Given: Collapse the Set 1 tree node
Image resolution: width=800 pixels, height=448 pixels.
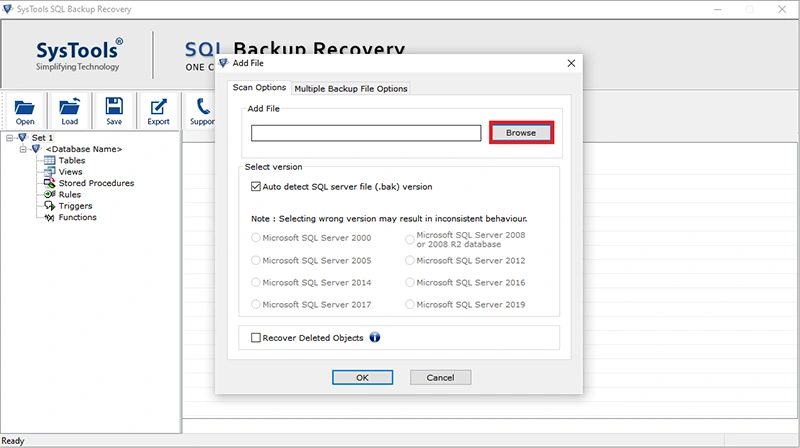Looking at the screenshot, I should (9, 138).
